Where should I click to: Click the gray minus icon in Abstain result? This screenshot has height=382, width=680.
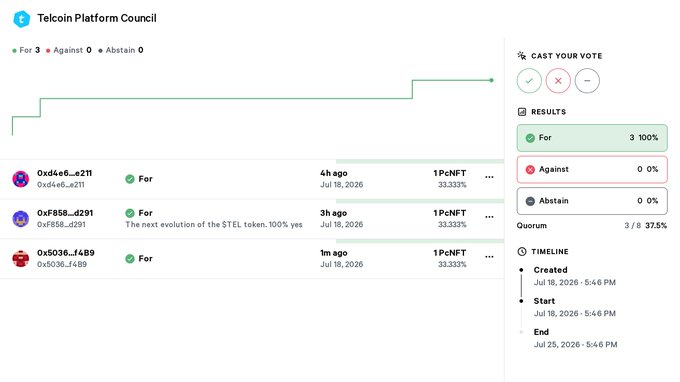point(530,201)
